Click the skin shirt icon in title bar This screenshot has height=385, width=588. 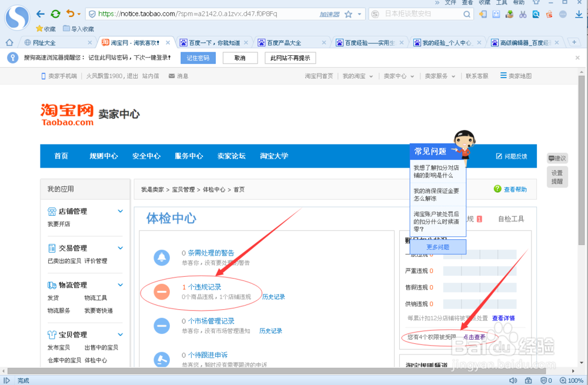536,2
